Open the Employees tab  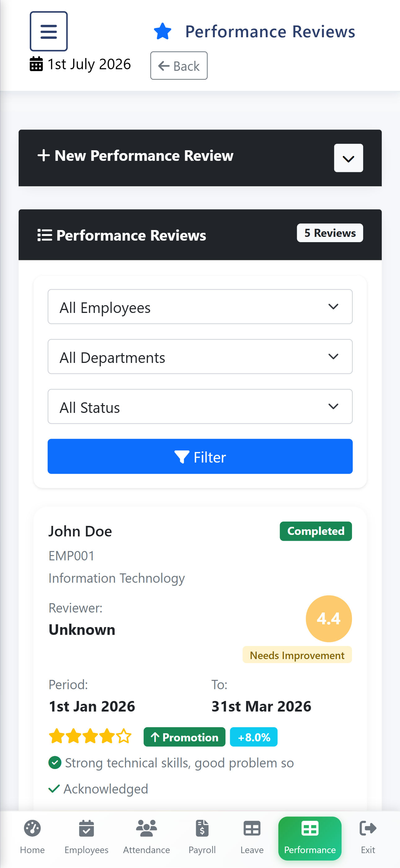(86, 838)
